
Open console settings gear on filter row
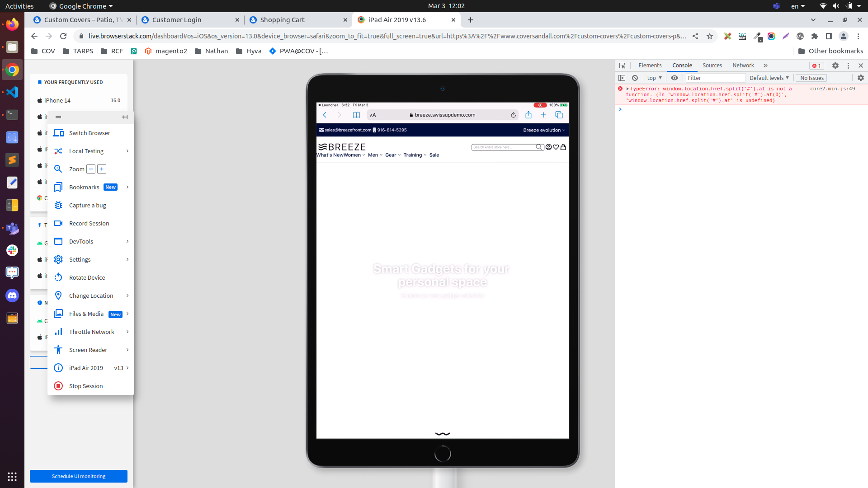861,78
